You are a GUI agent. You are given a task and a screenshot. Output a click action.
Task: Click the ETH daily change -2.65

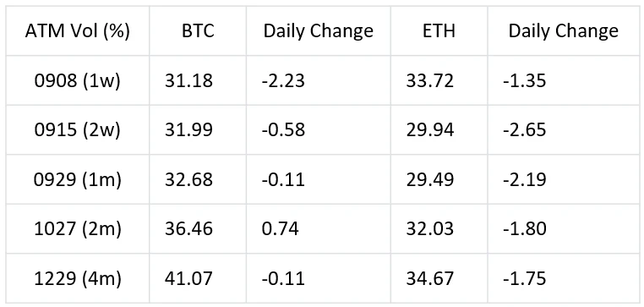click(x=525, y=130)
